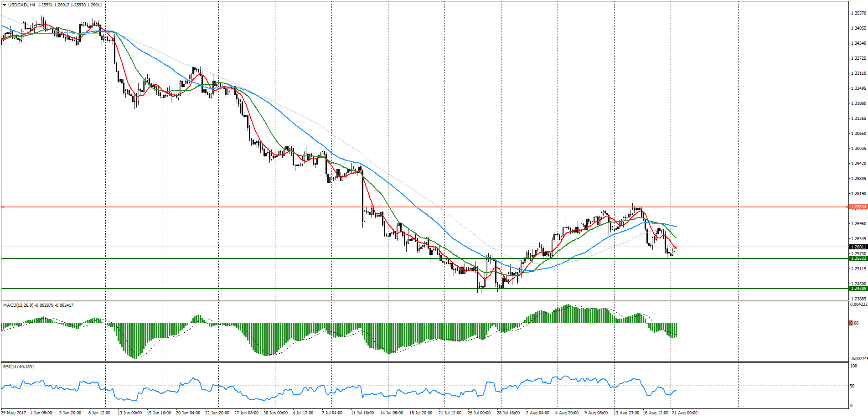Click the 21 Aug 00:00 time label
The image size is (868, 418).
click(685, 413)
